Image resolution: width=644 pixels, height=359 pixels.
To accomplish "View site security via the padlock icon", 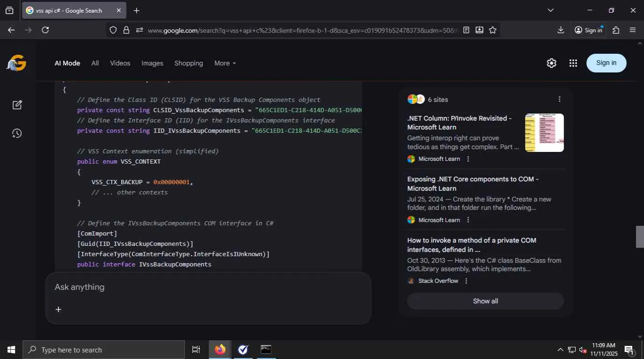I will coord(126,30).
